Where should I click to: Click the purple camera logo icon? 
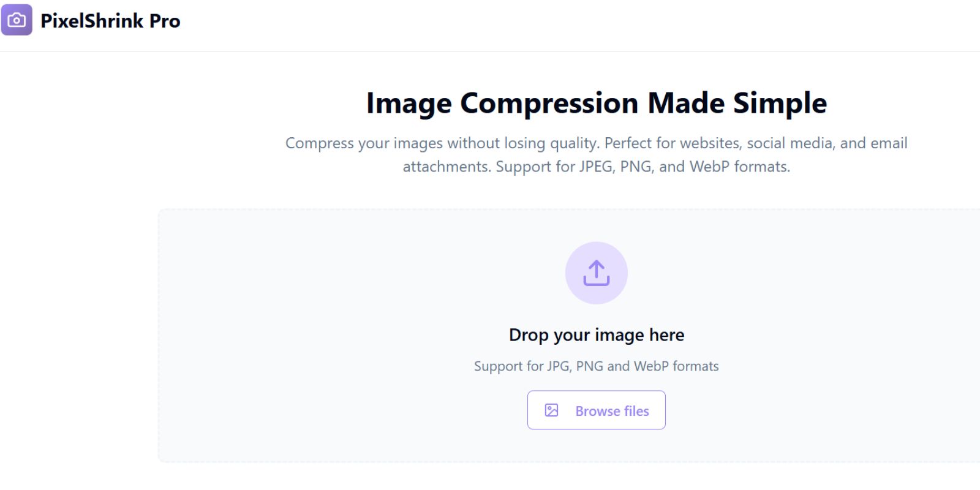[17, 20]
